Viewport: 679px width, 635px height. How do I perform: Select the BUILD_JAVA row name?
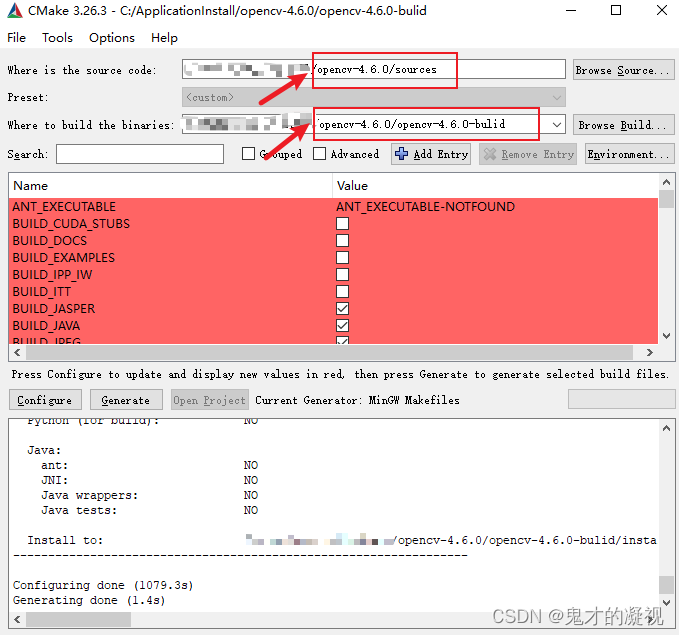click(46, 325)
